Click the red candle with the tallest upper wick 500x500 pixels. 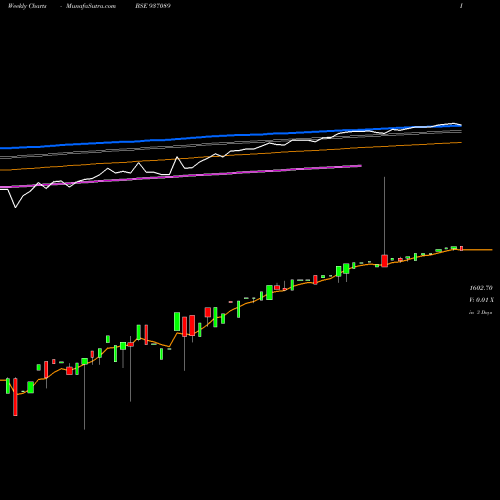[x=384, y=261]
